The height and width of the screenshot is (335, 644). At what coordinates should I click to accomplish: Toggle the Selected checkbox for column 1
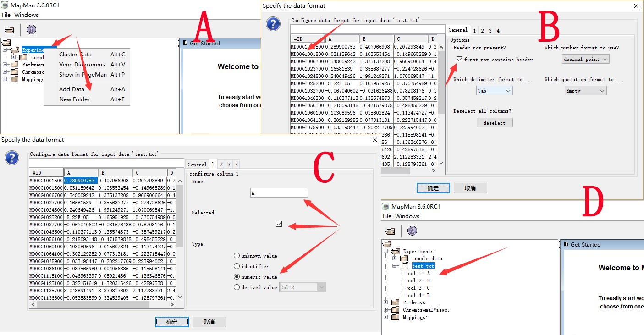click(x=279, y=224)
